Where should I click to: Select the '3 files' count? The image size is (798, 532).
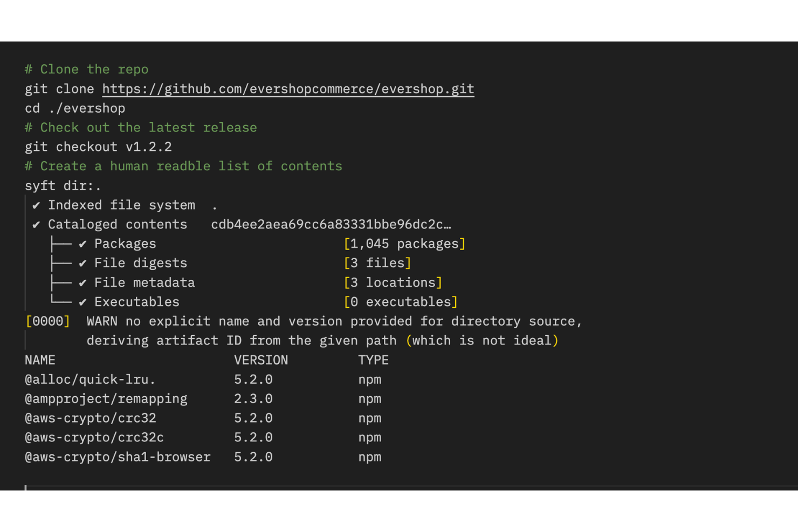(377, 264)
